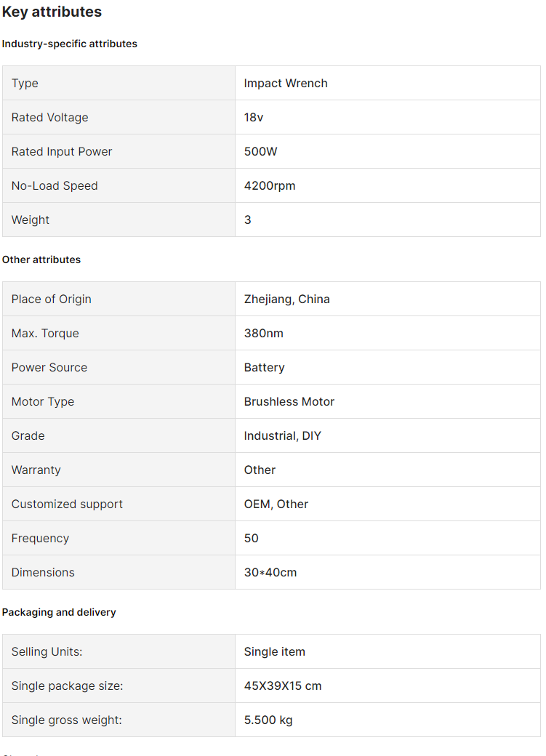
Task: Select the "Single item" selling units value
Action: pyautogui.click(x=275, y=651)
